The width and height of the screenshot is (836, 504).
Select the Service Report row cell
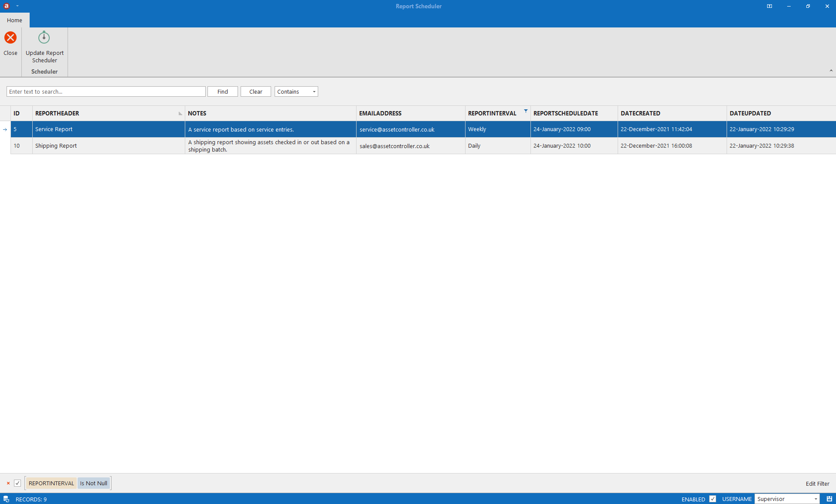(x=109, y=129)
